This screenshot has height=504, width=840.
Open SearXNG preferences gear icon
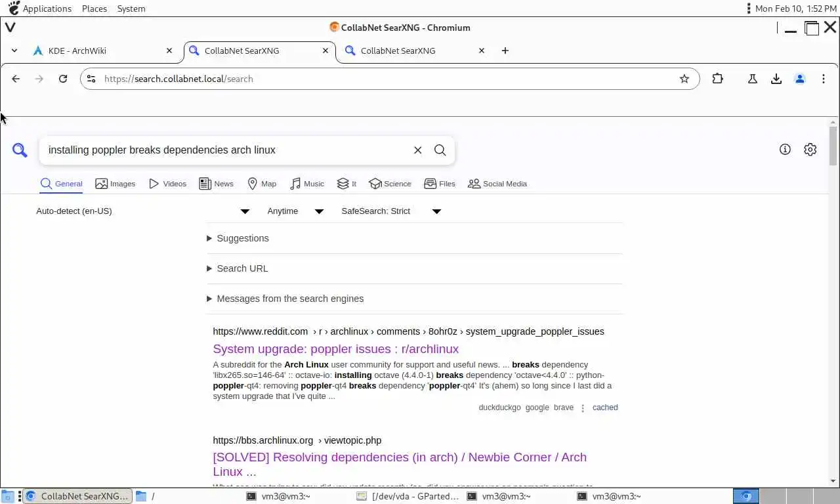click(x=810, y=150)
